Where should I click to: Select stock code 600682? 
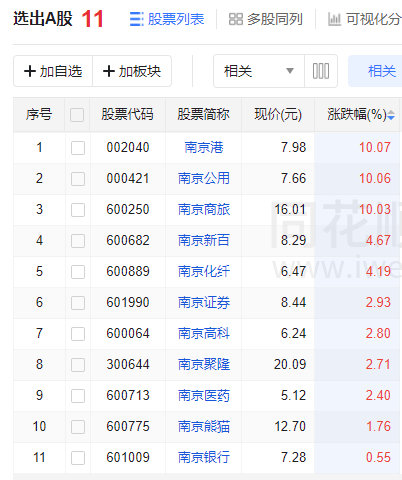pos(128,240)
